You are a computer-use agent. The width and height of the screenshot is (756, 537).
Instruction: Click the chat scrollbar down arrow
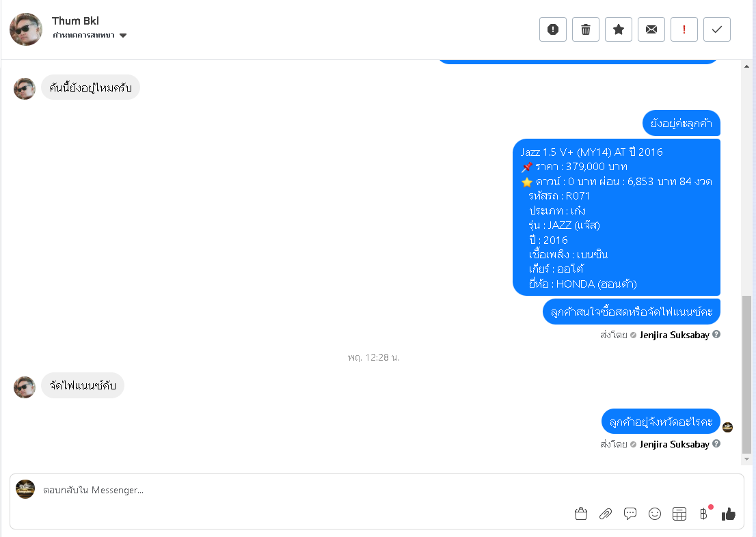(747, 459)
